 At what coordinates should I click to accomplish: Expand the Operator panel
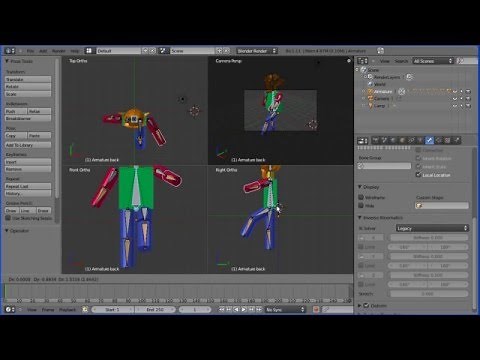[7, 231]
